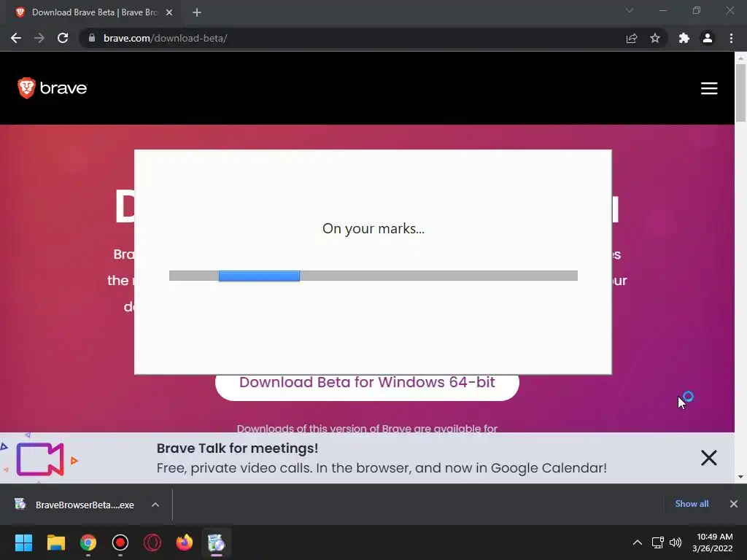Image resolution: width=747 pixels, height=560 pixels.
Task: Reload the Brave download page
Action: (63, 38)
